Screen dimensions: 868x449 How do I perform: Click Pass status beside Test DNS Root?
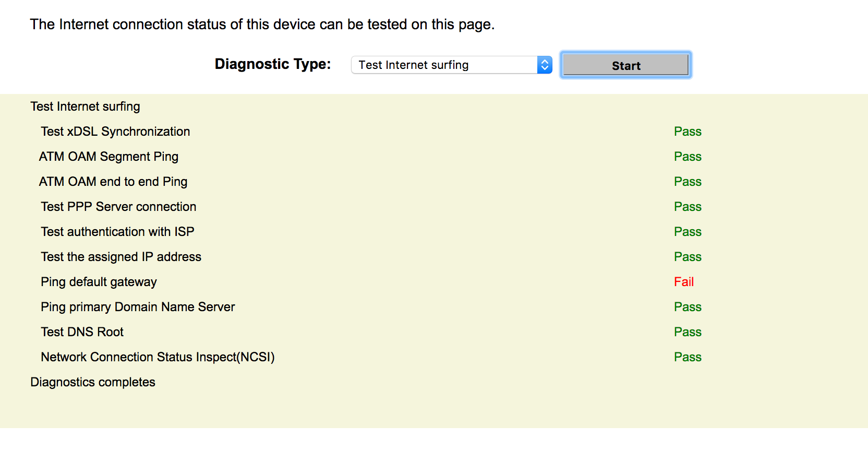[x=688, y=332]
